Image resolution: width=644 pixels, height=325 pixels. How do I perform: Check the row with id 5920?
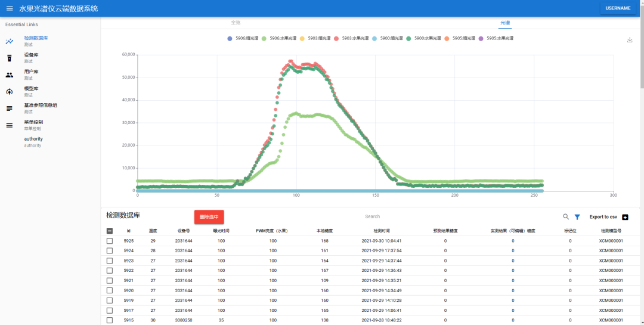point(110,290)
